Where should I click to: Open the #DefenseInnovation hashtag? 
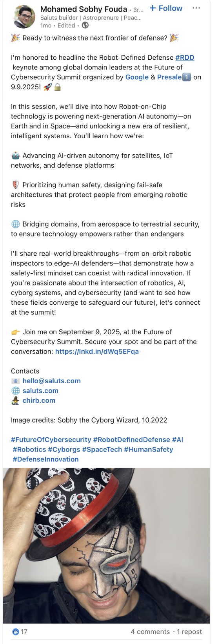tap(46, 459)
